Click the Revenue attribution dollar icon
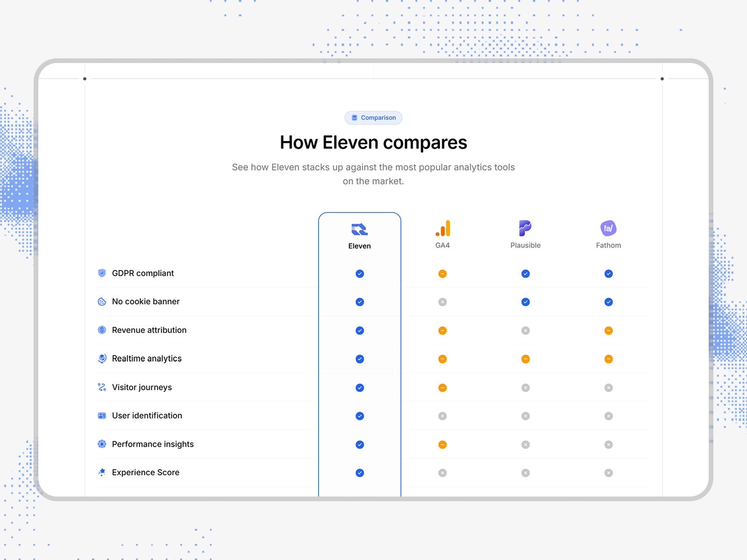 102,330
